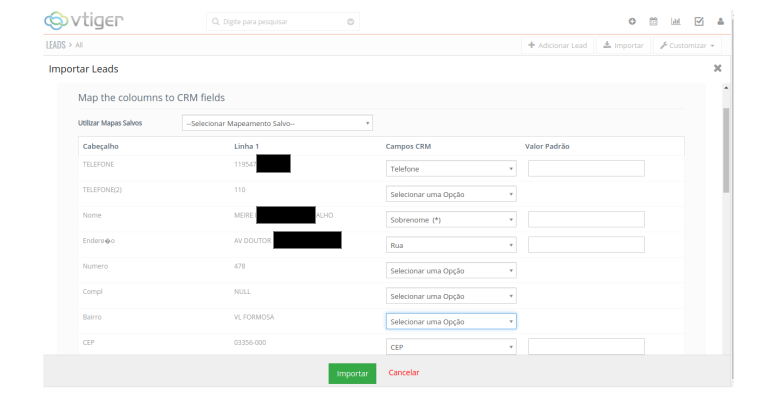Open the quick create plus icon
This screenshot has width=773, height=409.
(x=632, y=21)
